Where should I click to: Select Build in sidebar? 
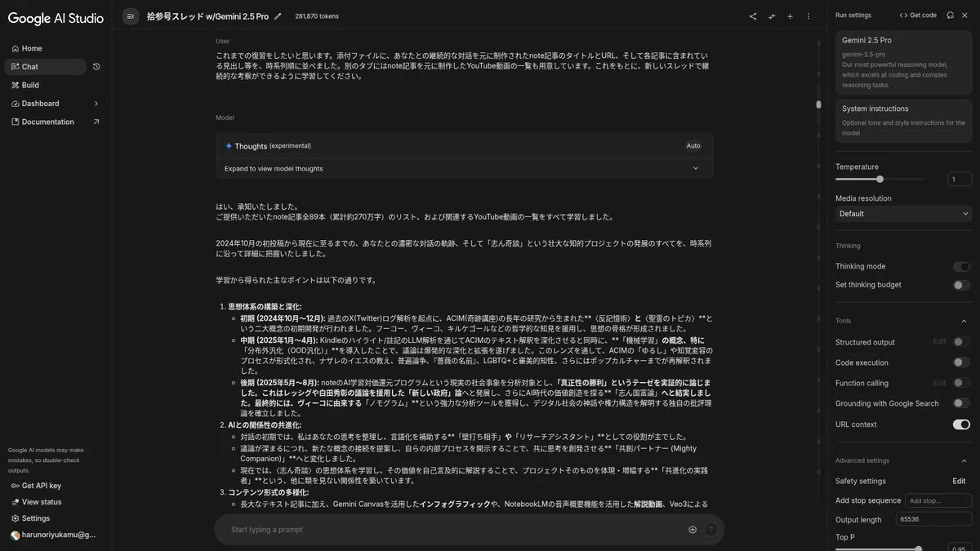[x=30, y=85]
